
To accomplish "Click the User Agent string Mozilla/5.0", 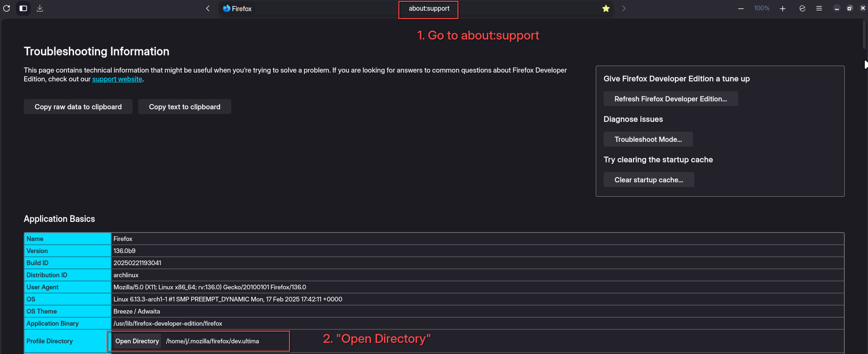I will [x=210, y=287].
